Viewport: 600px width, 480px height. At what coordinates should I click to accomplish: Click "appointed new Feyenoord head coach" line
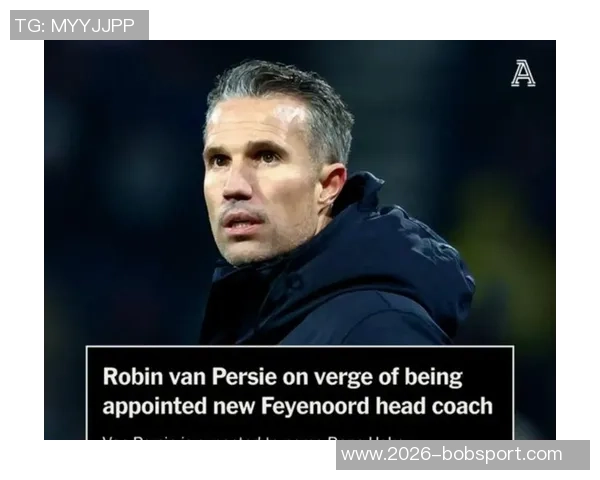pos(297,406)
